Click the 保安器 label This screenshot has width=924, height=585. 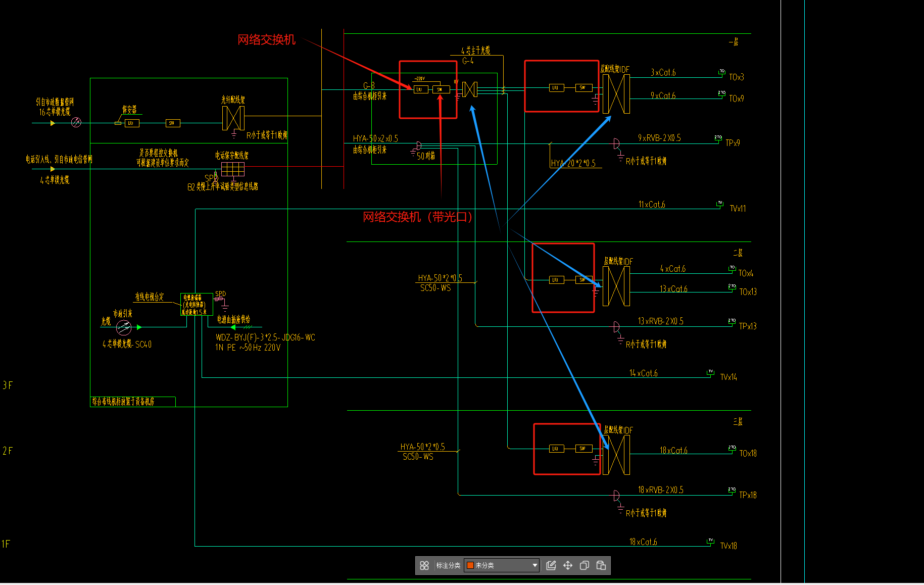(x=129, y=110)
